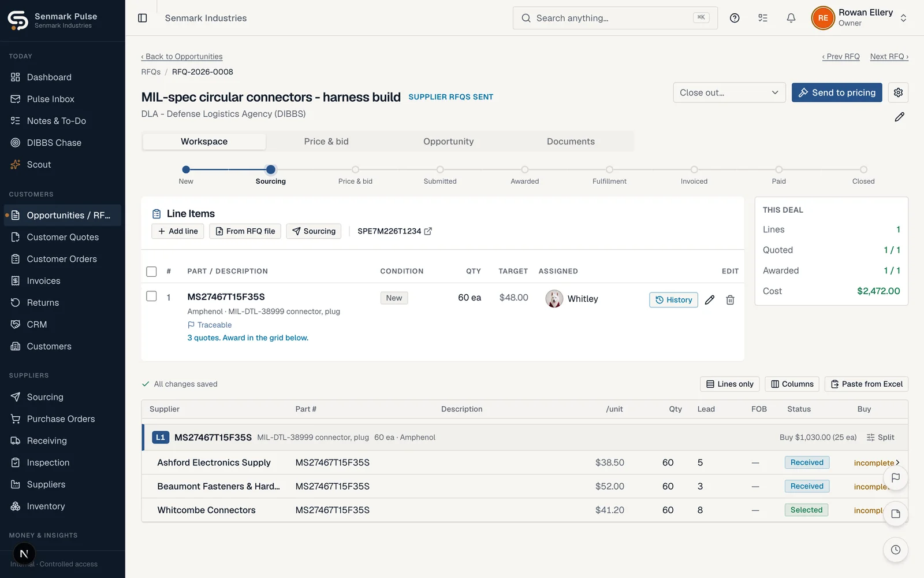Click the floating note icon button
The height and width of the screenshot is (578, 924).
[896, 514]
